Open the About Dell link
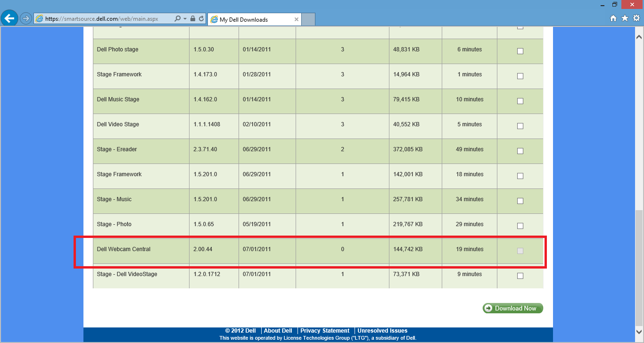 [278, 331]
